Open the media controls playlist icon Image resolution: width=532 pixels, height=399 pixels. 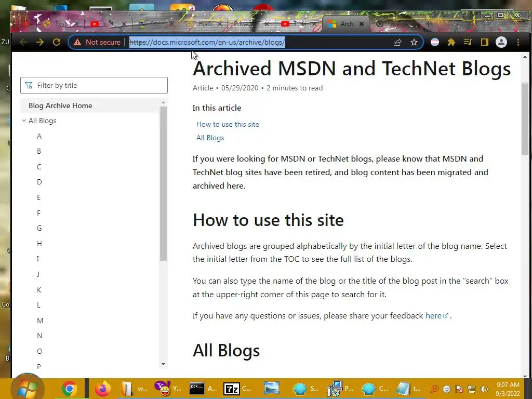(468, 42)
